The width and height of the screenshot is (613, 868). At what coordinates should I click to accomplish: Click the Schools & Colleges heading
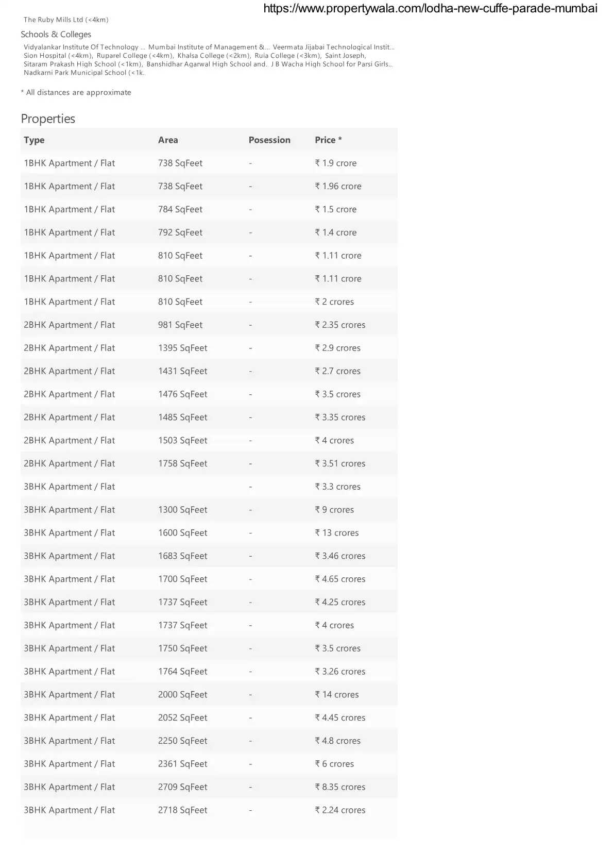pos(56,35)
